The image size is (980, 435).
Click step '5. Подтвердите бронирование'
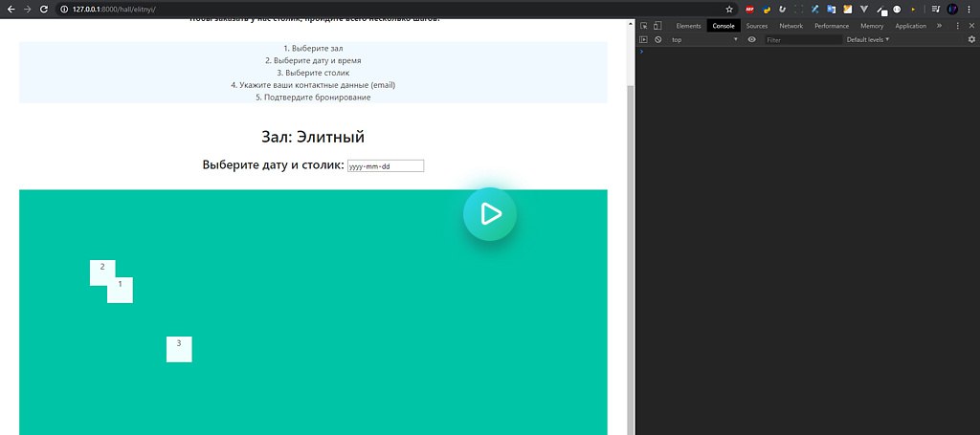[x=313, y=98]
